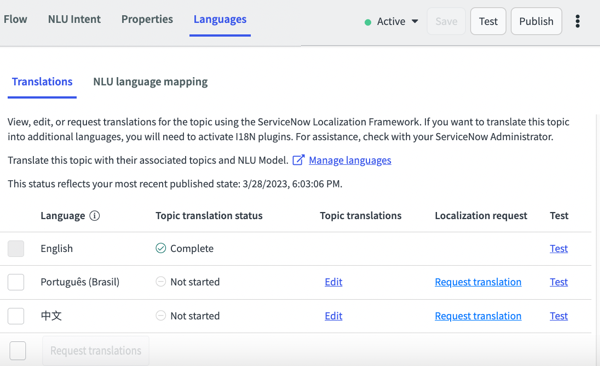Open the three-dot more options menu
The image size is (600, 366).
pyautogui.click(x=577, y=21)
